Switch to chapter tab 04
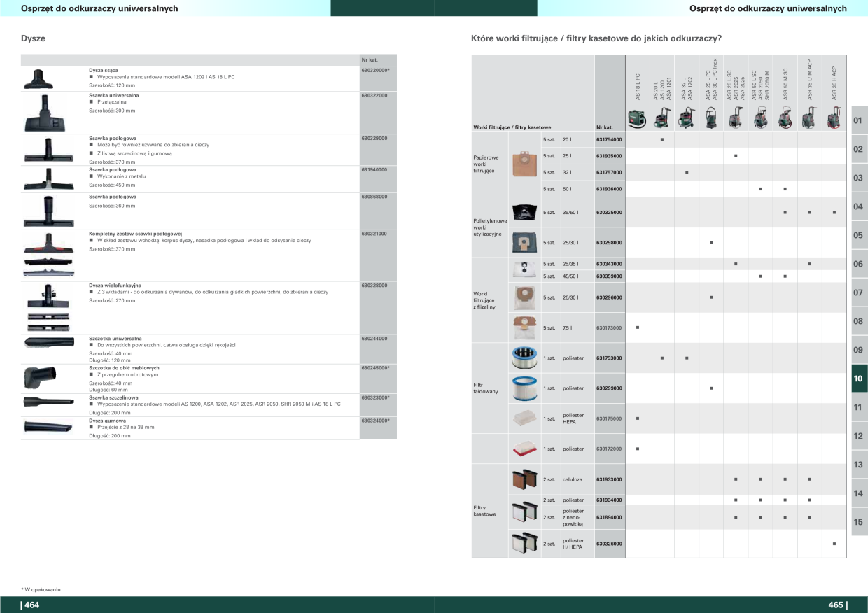The width and height of the screenshot is (868, 613). pyautogui.click(x=859, y=206)
